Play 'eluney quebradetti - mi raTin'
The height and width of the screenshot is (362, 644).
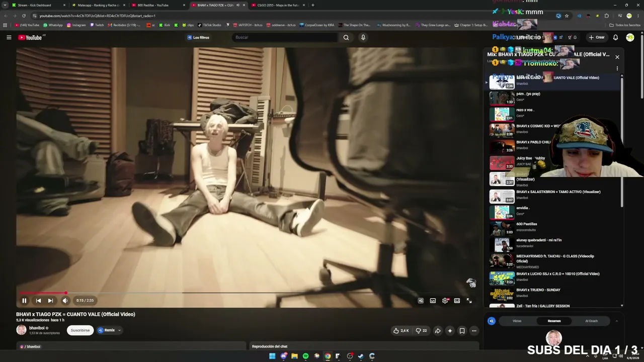553,243
